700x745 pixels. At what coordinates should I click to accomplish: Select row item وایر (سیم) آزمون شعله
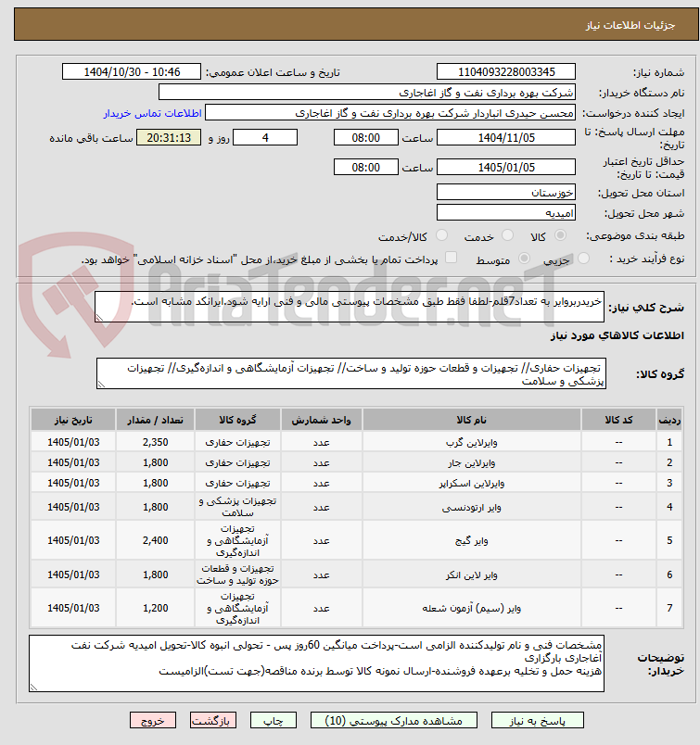pos(472,608)
